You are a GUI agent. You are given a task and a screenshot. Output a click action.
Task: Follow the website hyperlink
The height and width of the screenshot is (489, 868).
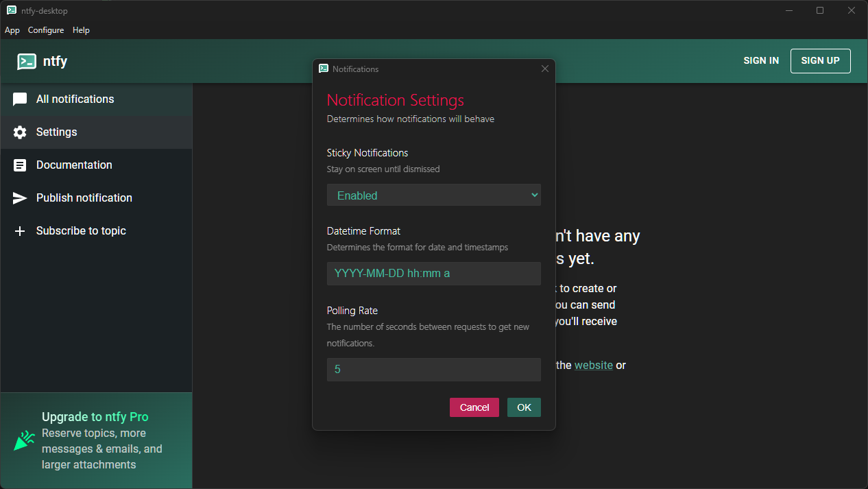593,365
